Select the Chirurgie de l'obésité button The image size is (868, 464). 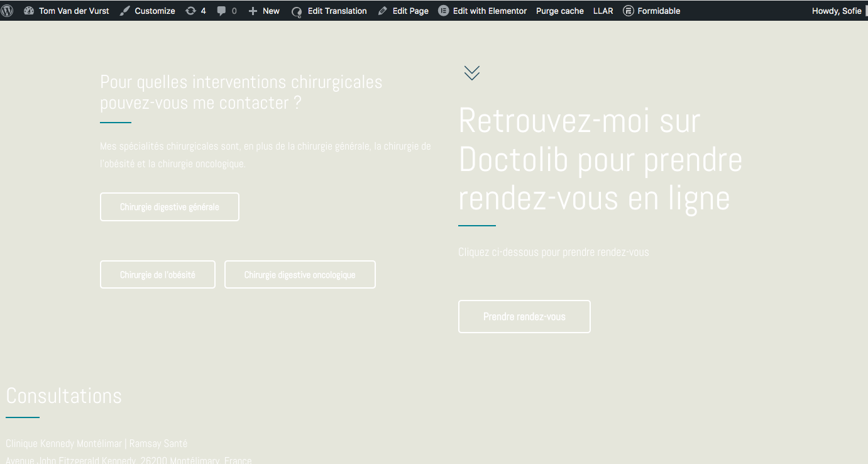click(x=158, y=275)
